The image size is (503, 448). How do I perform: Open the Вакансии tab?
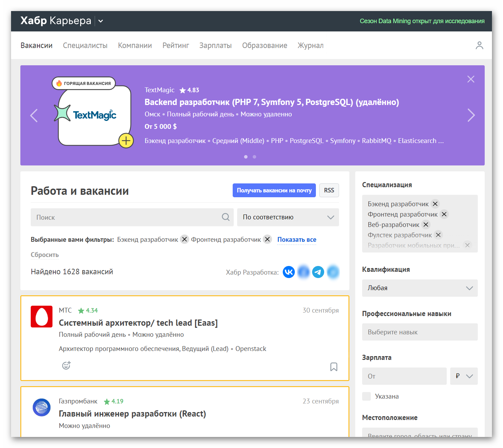pos(37,45)
